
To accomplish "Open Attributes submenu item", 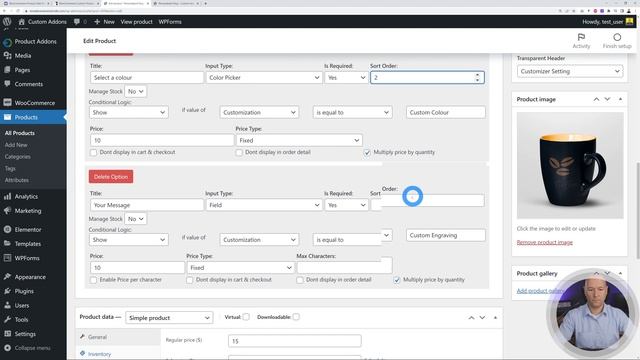I will pos(17,180).
